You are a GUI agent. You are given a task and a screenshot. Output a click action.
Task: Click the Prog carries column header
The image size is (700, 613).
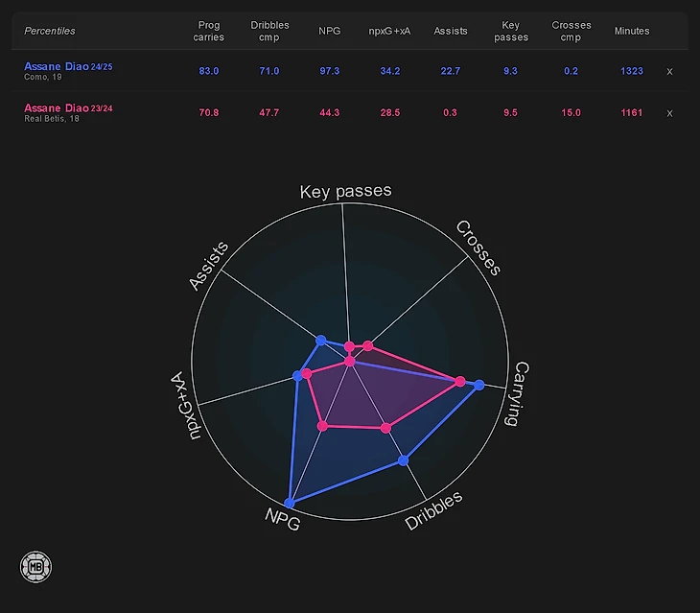click(x=208, y=32)
